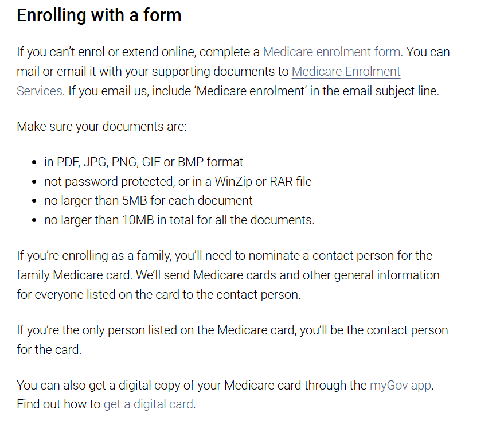The image size is (504, 428).
Task: Click the bullet dot before PDF format item
Action: [x=34, y=163]
